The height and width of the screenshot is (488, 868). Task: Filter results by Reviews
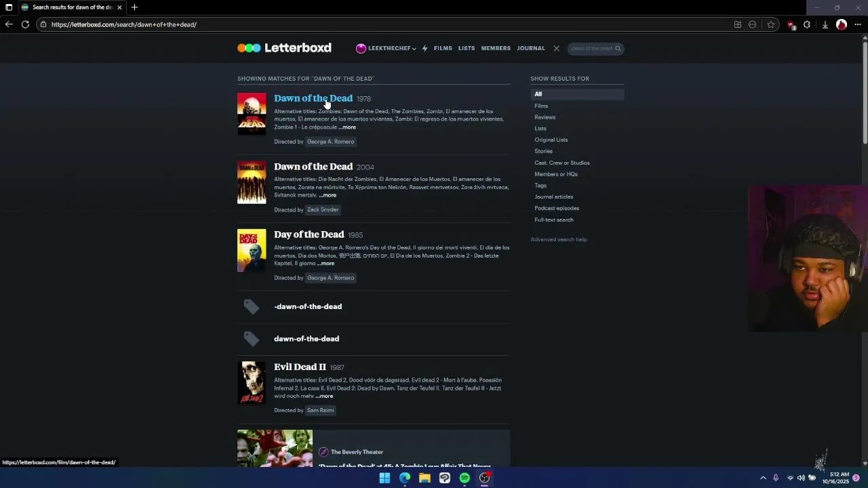tap(545, 117)
